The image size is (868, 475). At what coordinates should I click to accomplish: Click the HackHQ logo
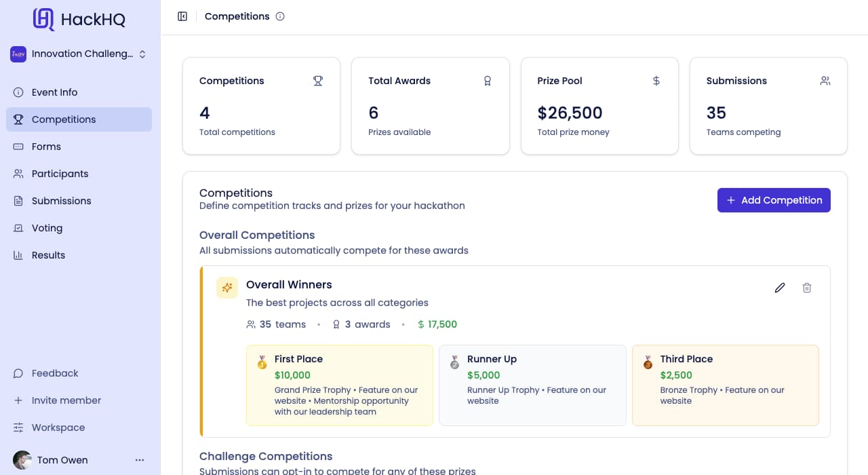[x=78, y=20]
